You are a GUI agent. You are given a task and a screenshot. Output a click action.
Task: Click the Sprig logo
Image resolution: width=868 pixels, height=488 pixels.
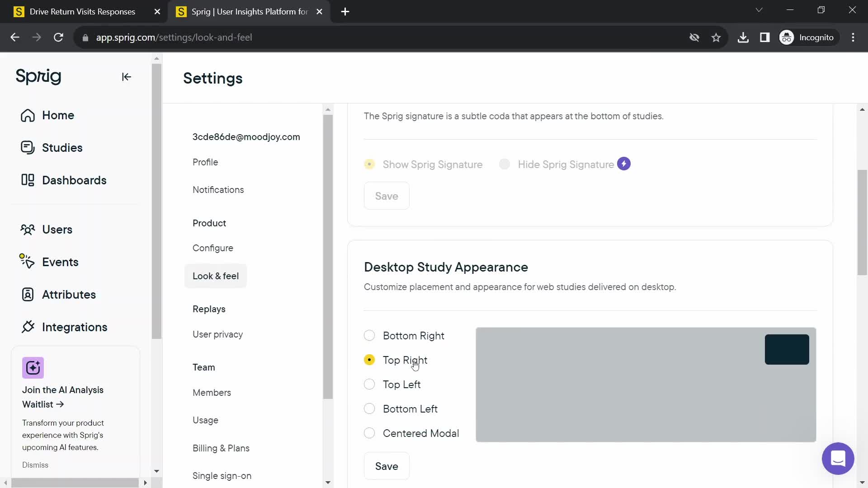[x=38, y=76]
